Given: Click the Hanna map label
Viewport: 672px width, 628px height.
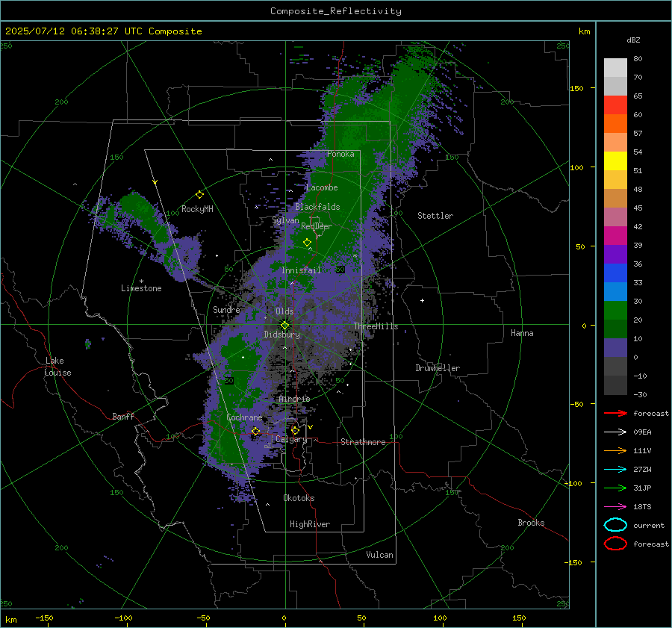Looking at the screenshot, I should click(x=522, y=333).
